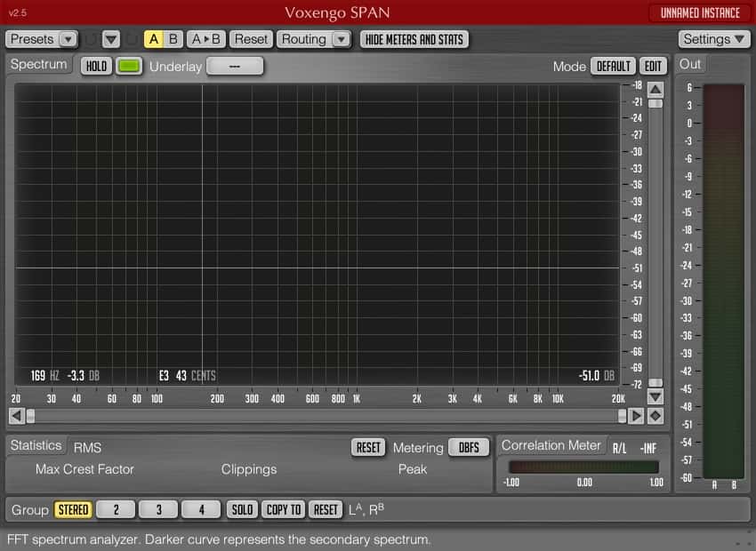Click the mode EDIT button
756x551 pixels.
point(653,67)
